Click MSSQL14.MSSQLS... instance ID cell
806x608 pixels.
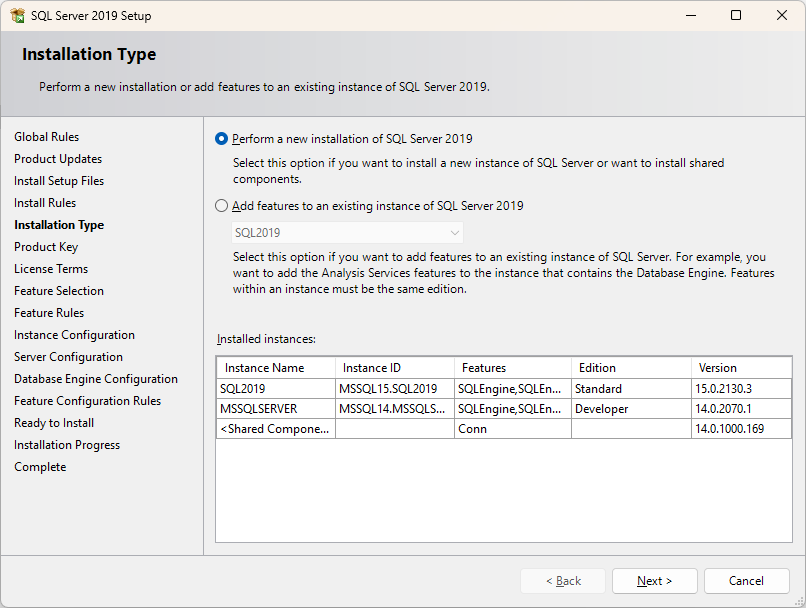click(x=395, y=409)
